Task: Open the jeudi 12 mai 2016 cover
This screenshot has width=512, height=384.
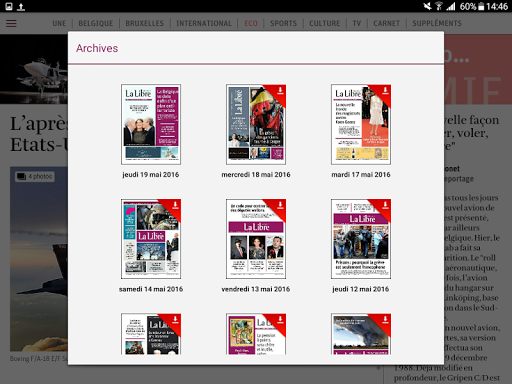Action: click(361, 239)
